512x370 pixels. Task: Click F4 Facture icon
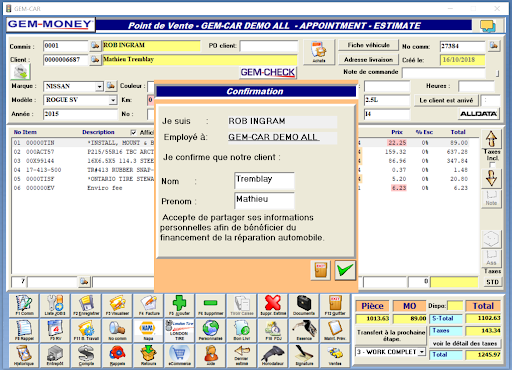(149, 305)
